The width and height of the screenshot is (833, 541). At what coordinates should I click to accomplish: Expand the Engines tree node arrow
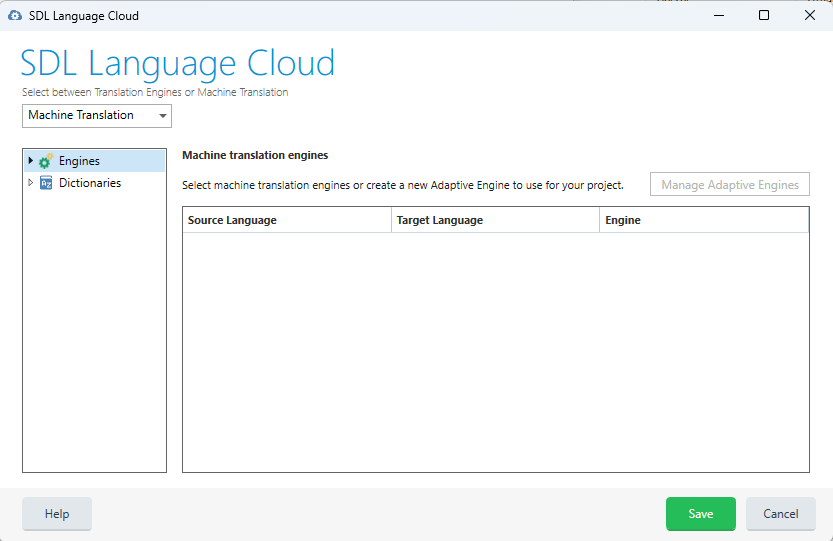(30, 160)
